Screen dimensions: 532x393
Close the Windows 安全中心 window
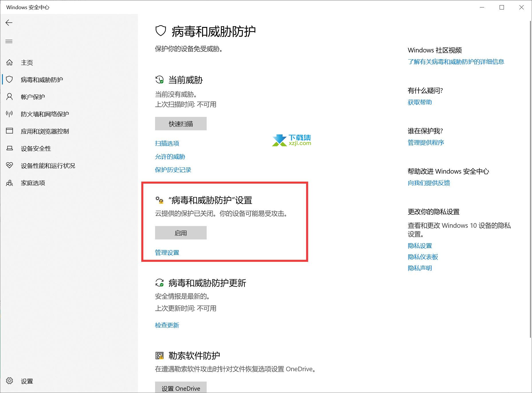coord(521,7)
